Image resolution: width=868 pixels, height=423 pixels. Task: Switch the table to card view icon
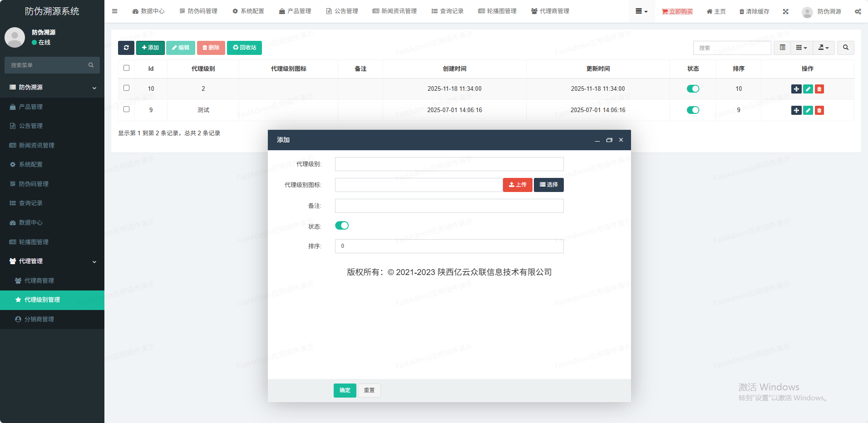782,48
